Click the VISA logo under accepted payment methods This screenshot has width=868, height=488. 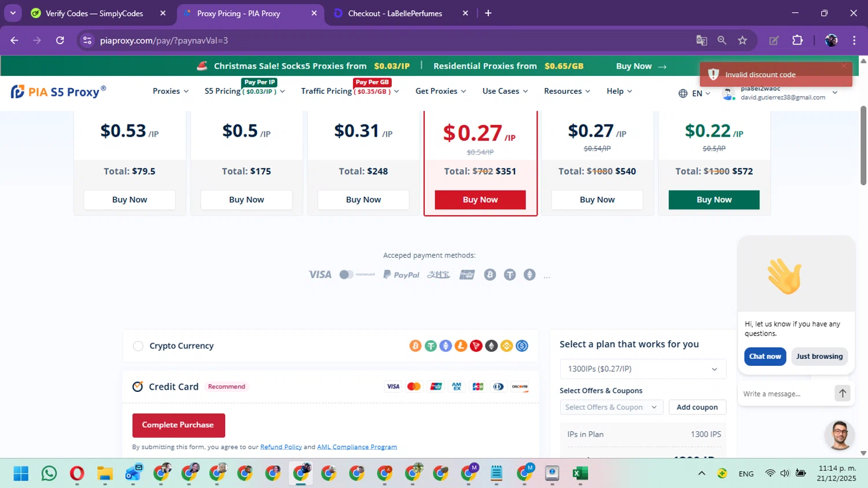pyautogui.click(x=320, y=274)
